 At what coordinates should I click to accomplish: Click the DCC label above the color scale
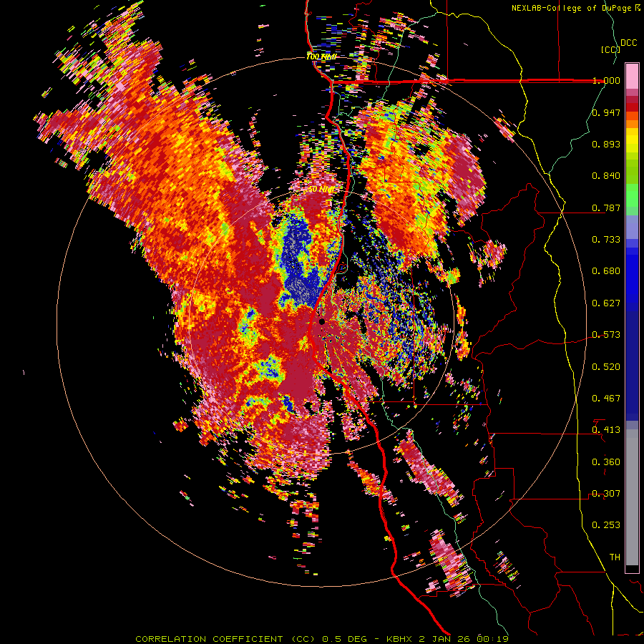tap(629, 43)
